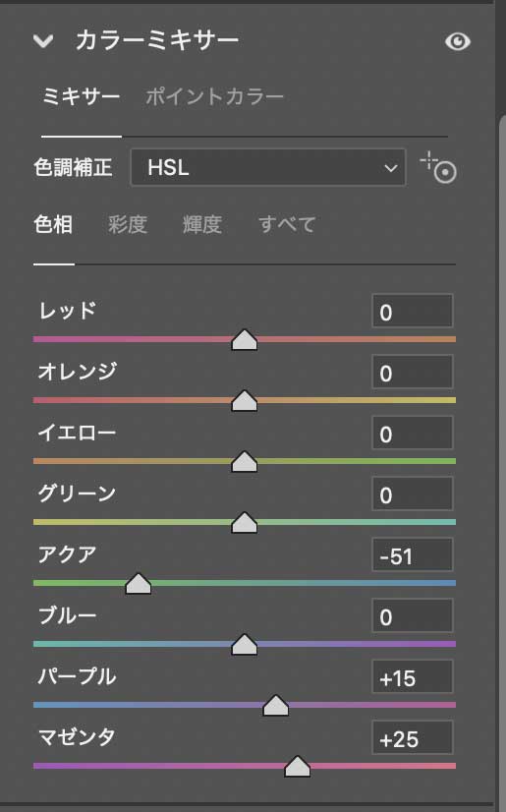
Task: Click the ブルー value field
Action: tap(413, 615)
